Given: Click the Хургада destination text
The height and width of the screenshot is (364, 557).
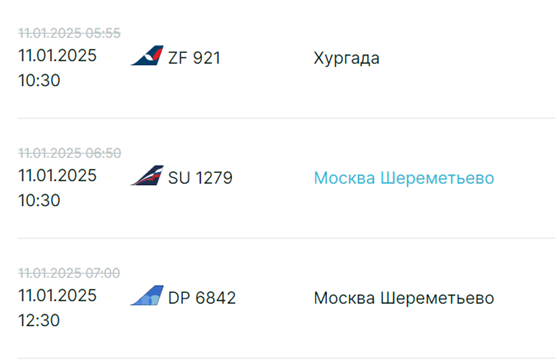Looking at the screenshot, I should (346, 59).
